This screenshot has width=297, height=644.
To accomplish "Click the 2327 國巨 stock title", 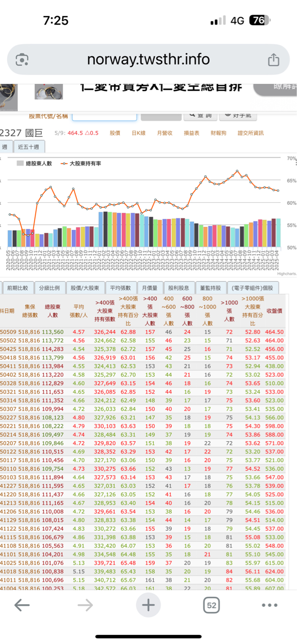I will click(x=22, y=133).
